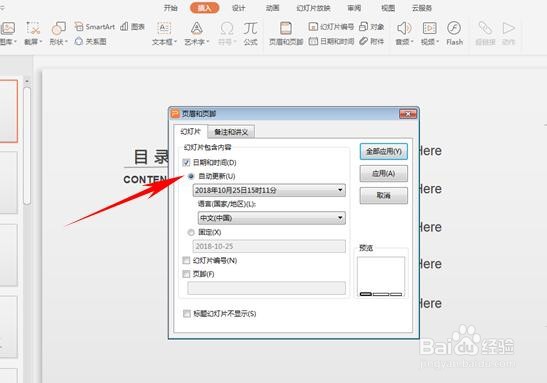
Task: Enable the 幻灯片编号(N) checkbox
Action: pyautogui.click(x=186, y=260)
